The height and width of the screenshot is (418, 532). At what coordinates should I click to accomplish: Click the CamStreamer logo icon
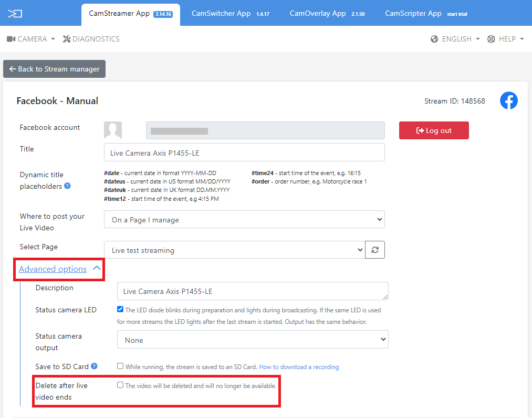15,14
